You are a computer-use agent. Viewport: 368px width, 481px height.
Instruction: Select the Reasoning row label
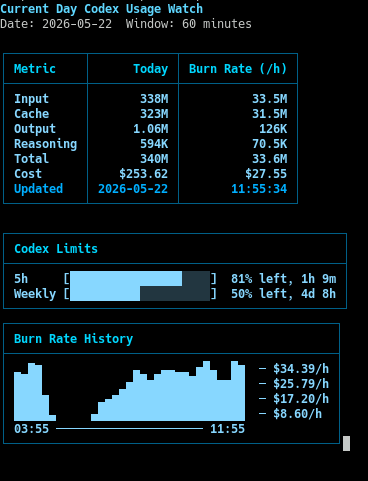[45, 144]
